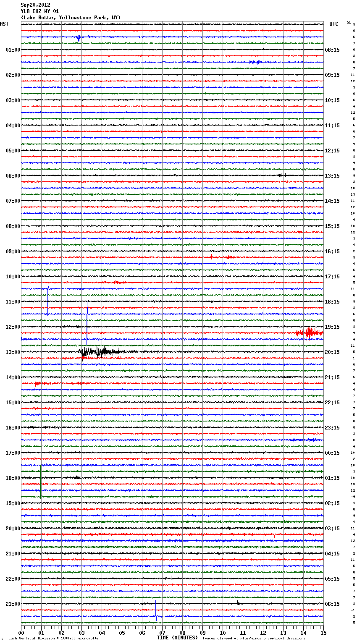The height and width of the screenshot is (644, 357).
Task: Click the UTC timezone header
Action: 334,24
